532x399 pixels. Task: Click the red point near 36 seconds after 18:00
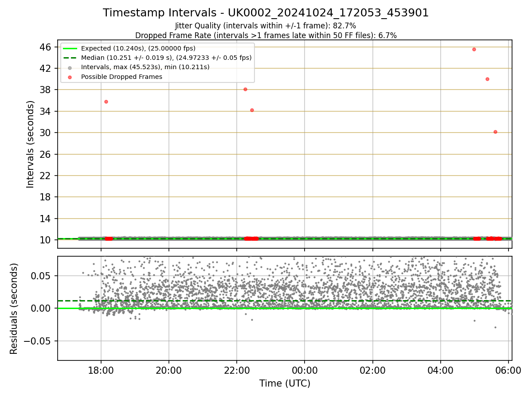point(106,102)
